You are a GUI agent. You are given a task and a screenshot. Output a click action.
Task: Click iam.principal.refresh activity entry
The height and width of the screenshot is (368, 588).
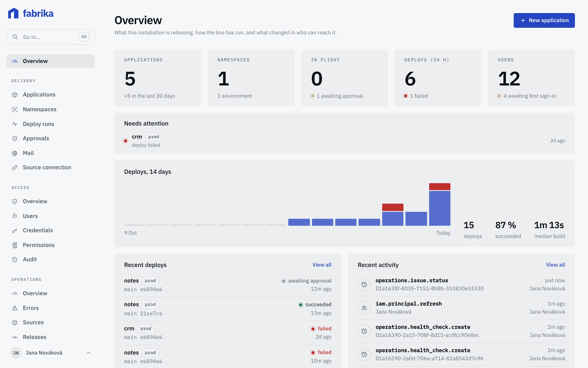point(461,308)
